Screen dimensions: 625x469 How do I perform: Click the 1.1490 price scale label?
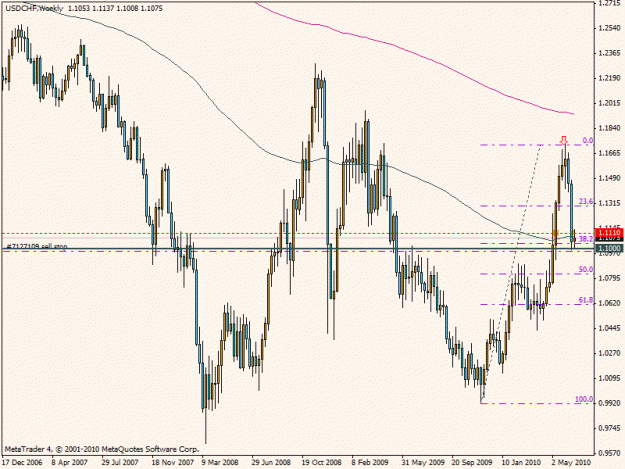pyautogui.click(x=610, y=178)
